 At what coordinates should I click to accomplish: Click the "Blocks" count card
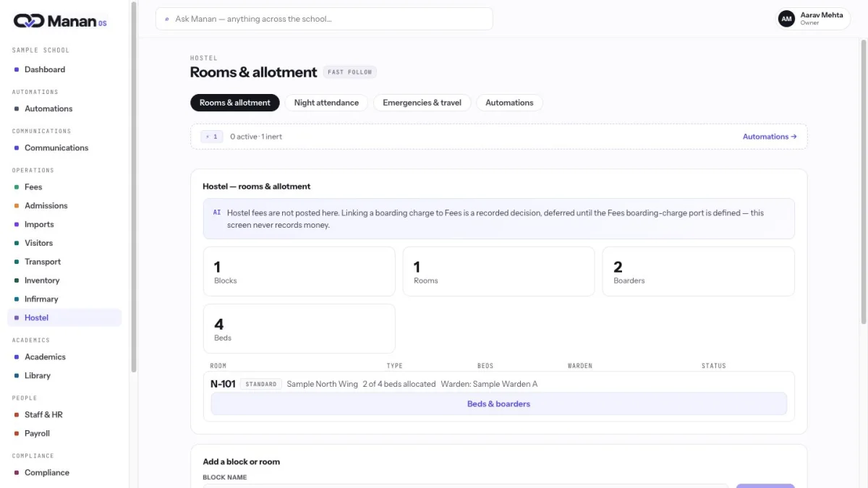tap(299, 271)
